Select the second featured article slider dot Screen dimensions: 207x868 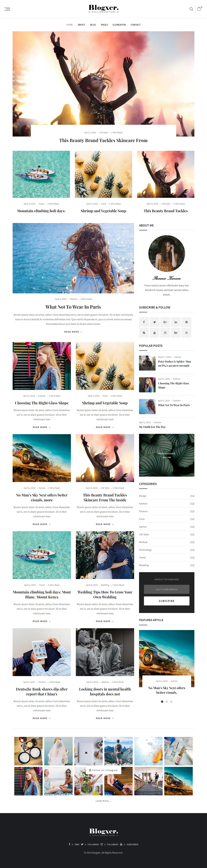(167, 701)
